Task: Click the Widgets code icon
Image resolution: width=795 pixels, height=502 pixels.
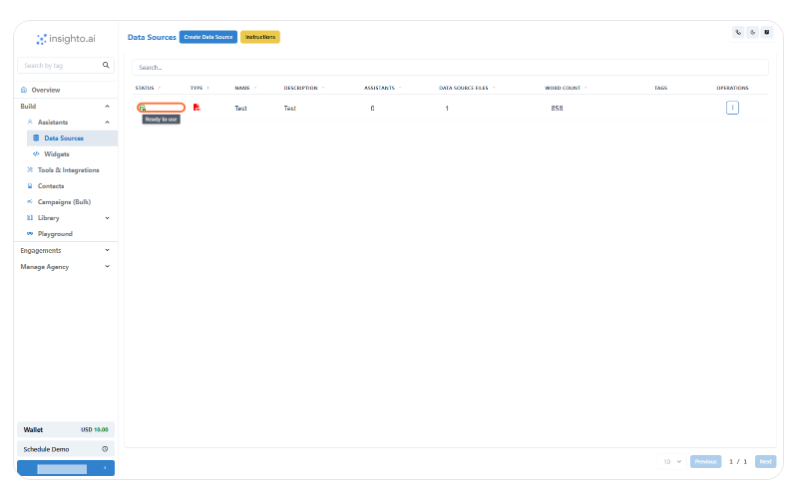Action: point(36,154)
